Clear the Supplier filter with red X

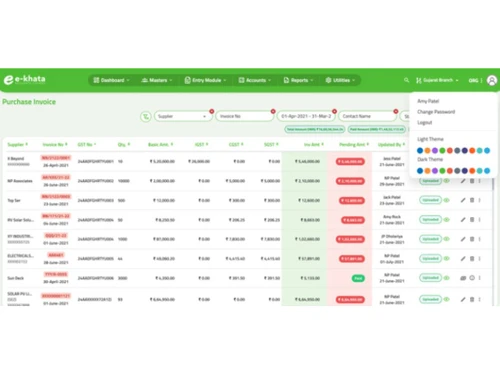point(211,111)
